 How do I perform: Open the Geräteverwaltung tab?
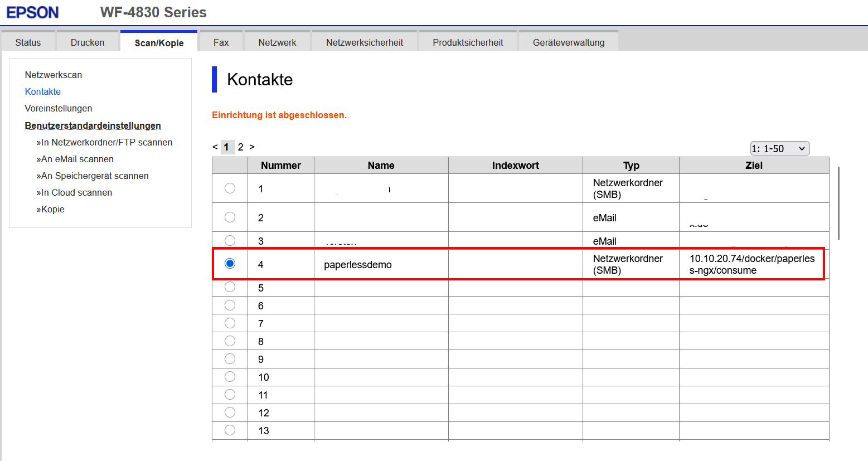tap(569, 42)
